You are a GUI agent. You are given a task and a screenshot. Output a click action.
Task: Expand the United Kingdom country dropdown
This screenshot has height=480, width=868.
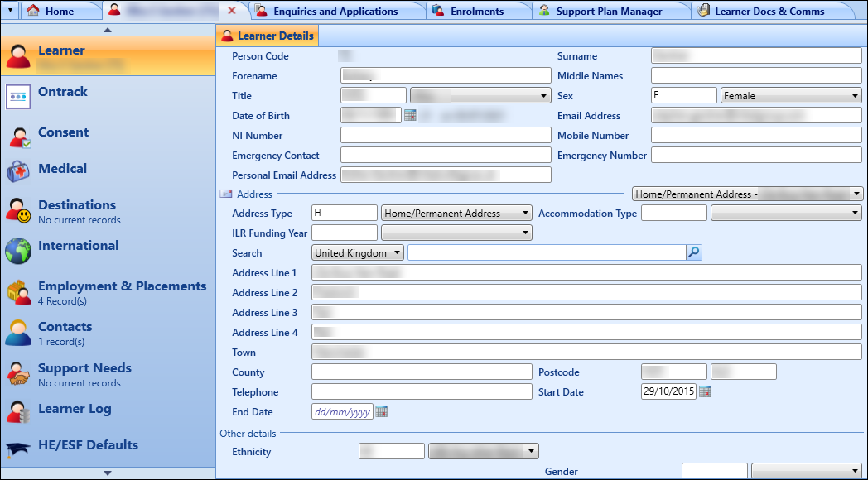tap(398, 252)
